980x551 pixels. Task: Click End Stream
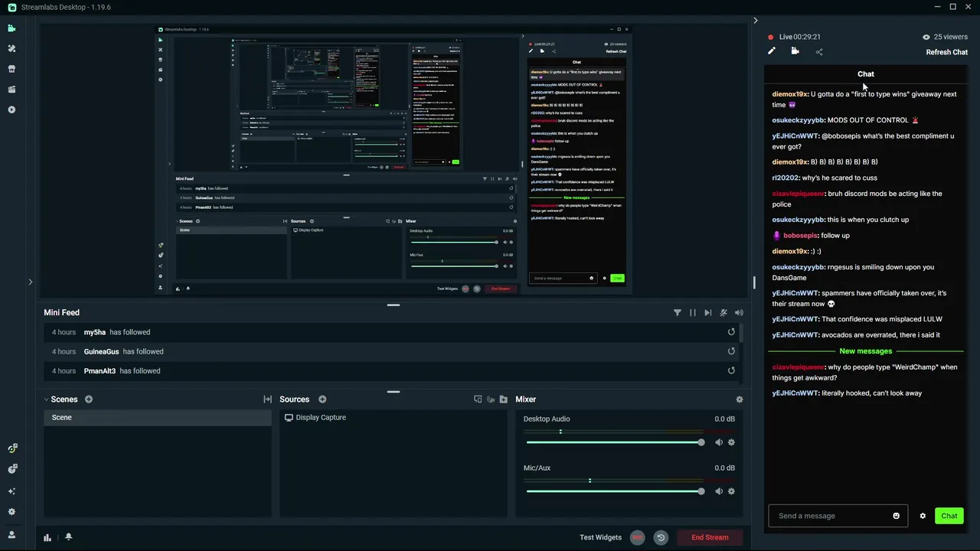[710, 537]
